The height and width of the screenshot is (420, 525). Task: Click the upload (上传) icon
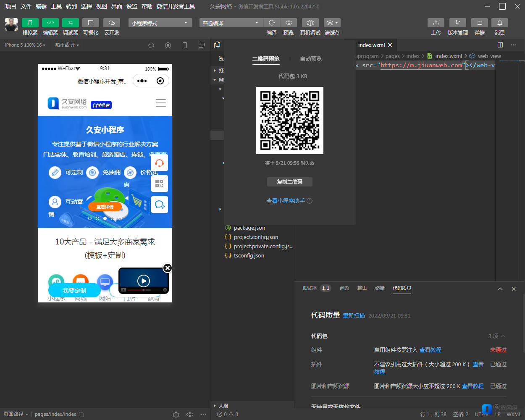point(436,23)
